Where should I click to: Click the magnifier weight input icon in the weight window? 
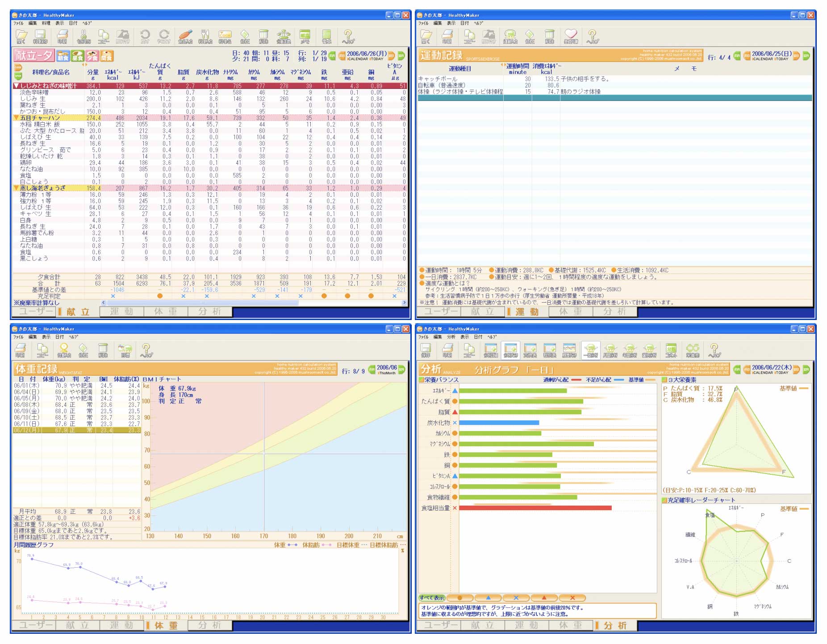(64, 350)
